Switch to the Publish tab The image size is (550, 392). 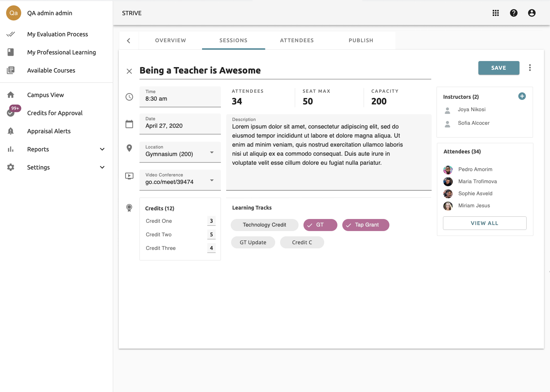tap(361, 41)
